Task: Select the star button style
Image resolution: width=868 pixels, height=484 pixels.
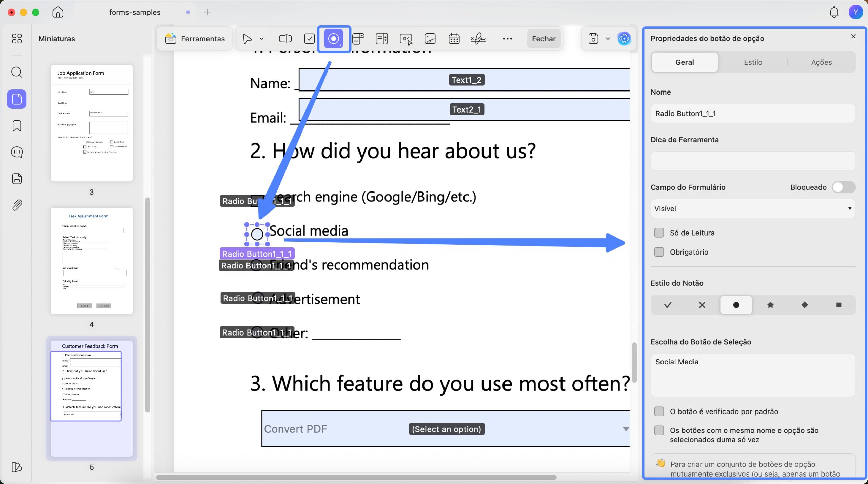Action: pos(770,305)
